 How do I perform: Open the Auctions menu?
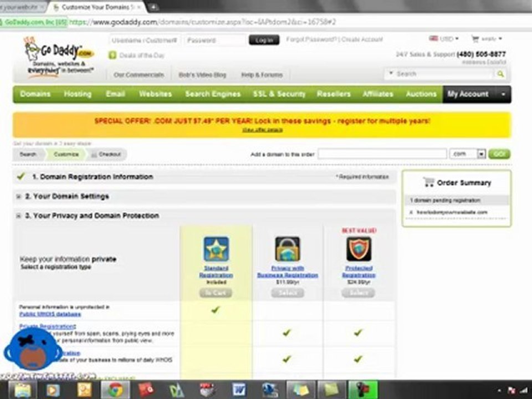pyautogui.click(x=421, y=94)
